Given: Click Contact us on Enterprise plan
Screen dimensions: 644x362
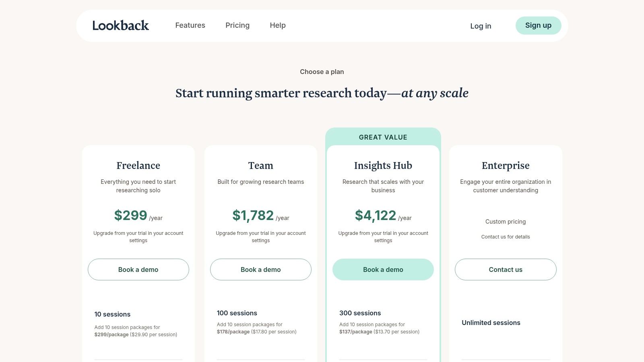Looking at the screenshot, I should (x=506, y=269).
